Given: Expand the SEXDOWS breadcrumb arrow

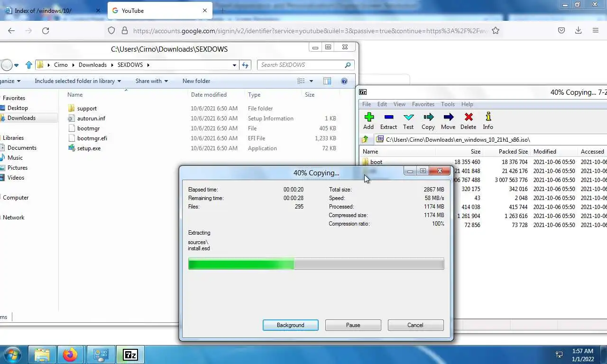Looking at the screenshot, I should coord(148,65).
